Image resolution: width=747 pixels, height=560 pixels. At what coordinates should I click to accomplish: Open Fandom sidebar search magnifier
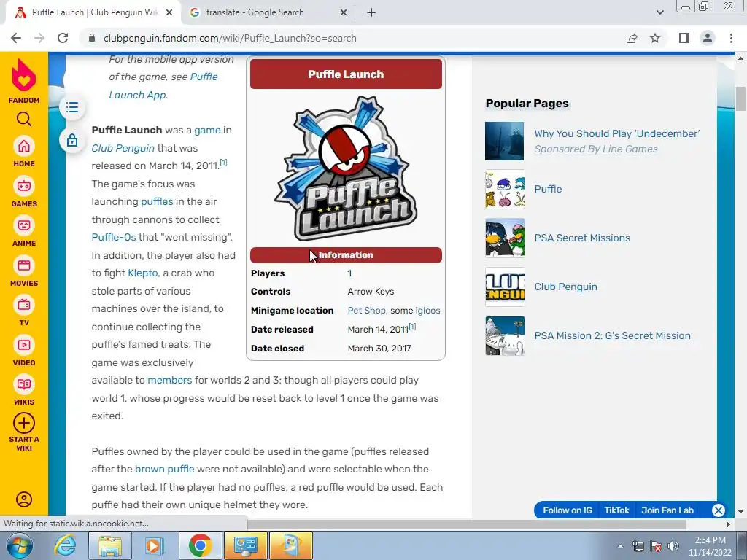click(24, 119)
